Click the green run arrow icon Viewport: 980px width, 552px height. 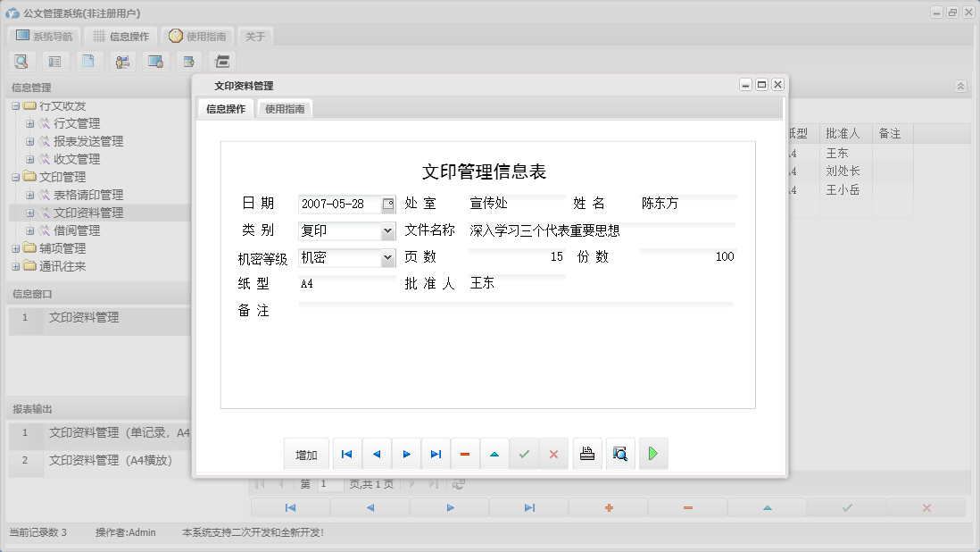coord(652,454)
